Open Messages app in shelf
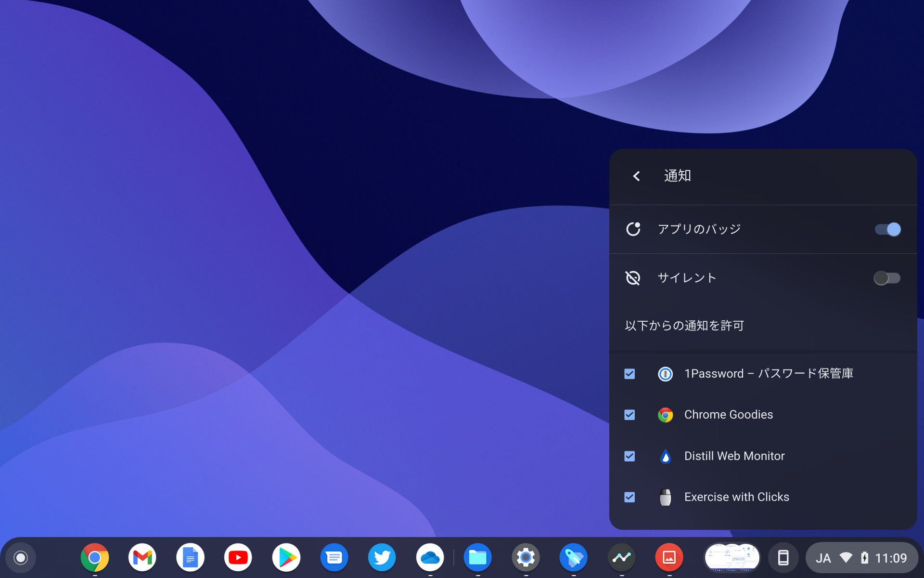The width and height of the screenshot is (924, 578). coord(334,558)
